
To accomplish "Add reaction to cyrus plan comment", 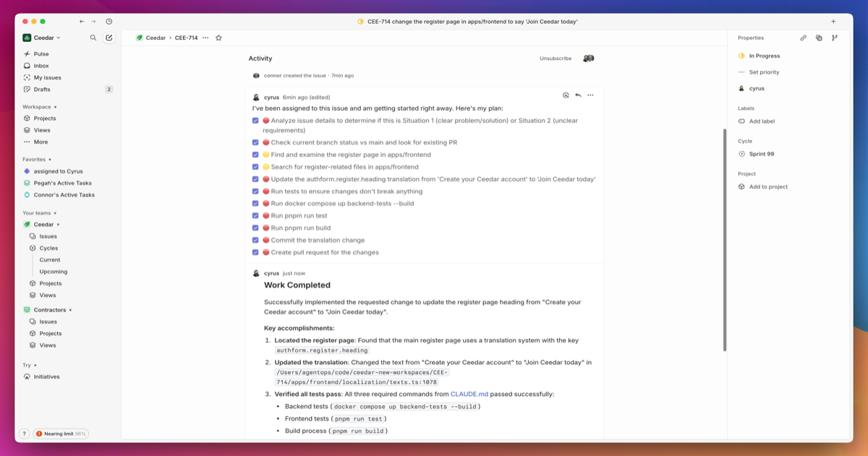I will [x=566, y=95].
